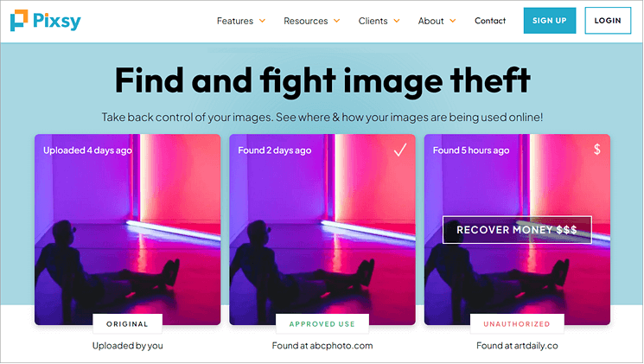
Task: Click the SIGN UP button
Action: pyautogui.click(x=550, y=21)
